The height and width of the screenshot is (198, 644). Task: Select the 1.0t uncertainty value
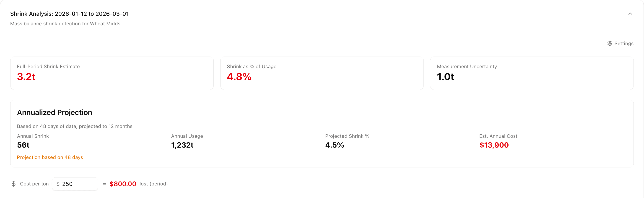tap(445, 77)
